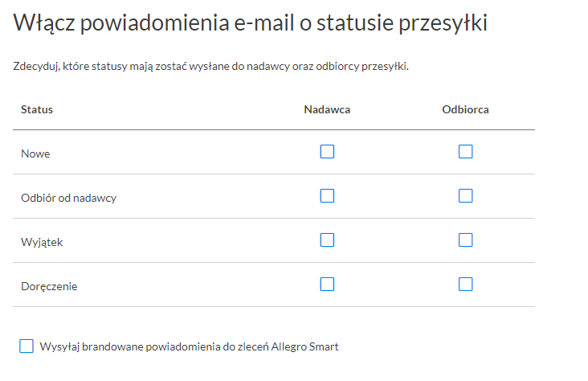The width and height of the screenshot is (588, 381).
Task: Click the description text starting with Zdecyduj
Action: tap(211, 67)
